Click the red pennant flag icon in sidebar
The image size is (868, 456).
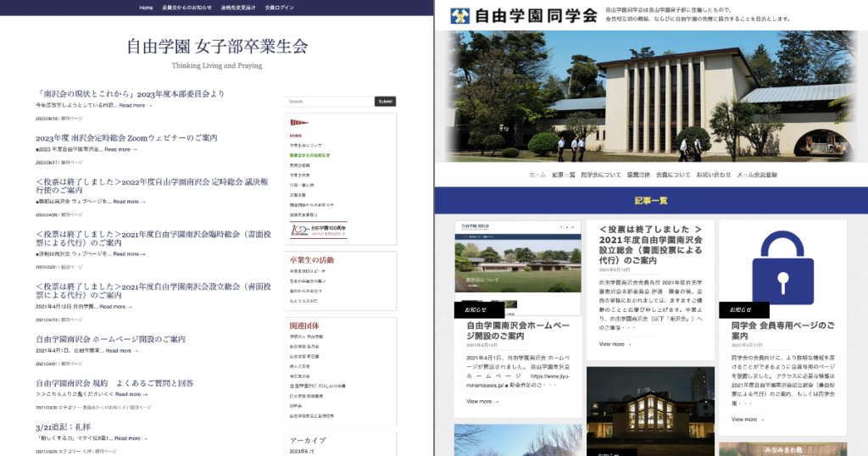coord(298,122)
